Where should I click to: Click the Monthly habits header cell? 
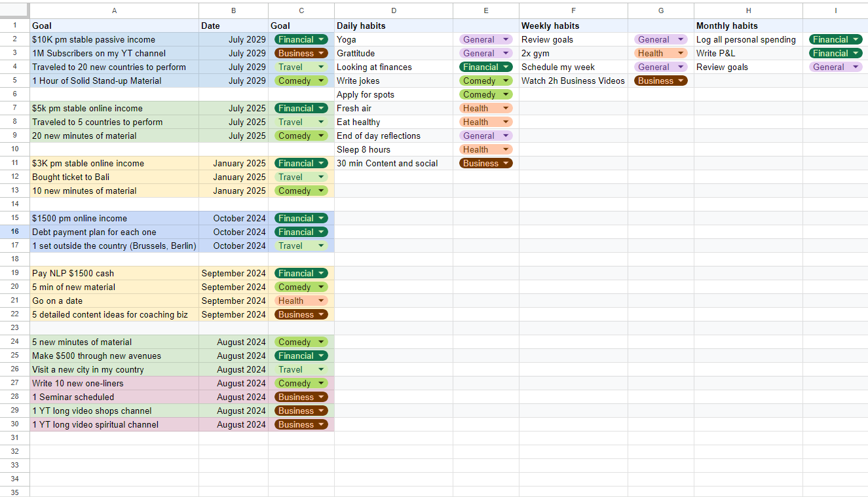748,26
